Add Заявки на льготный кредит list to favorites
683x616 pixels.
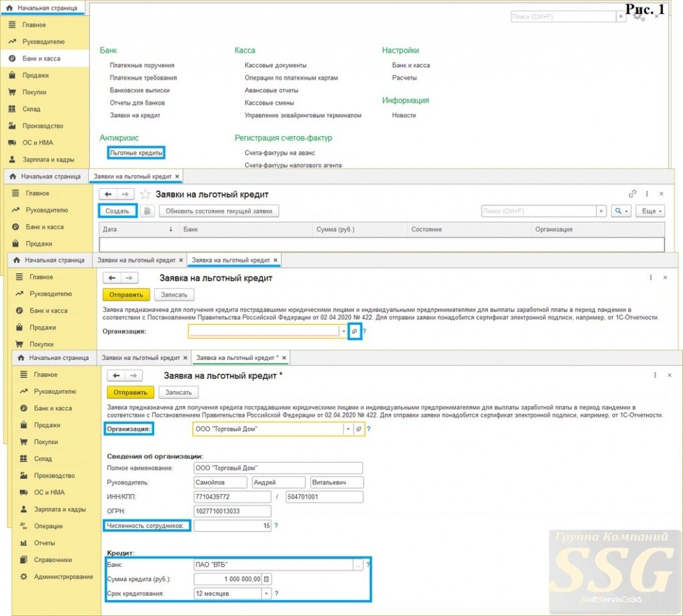[x=145, y=194]
